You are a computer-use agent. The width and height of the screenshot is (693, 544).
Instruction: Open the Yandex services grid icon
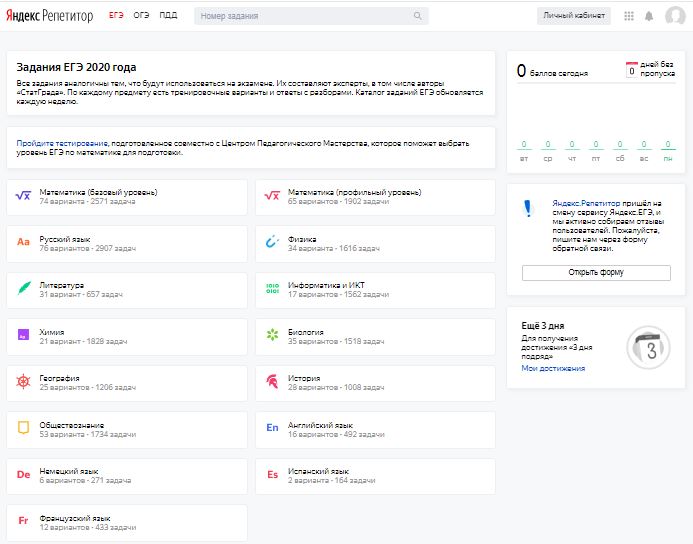point(628,16)
